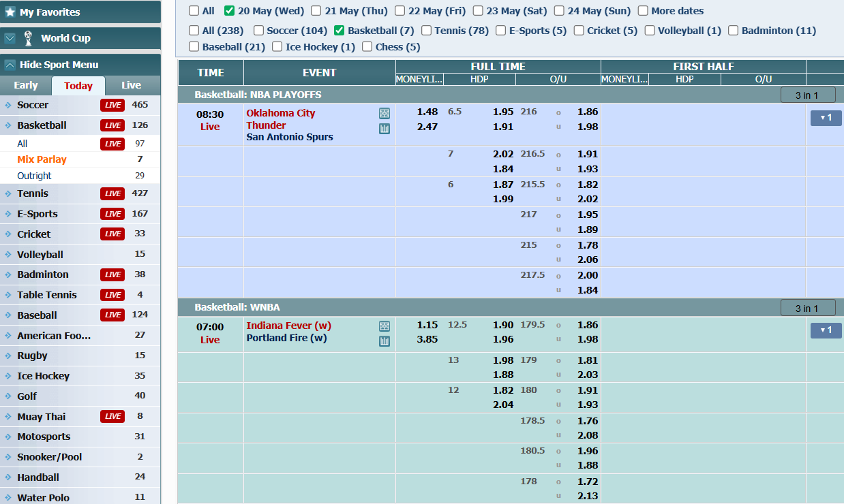Check the 23 May (Sat) checkbox

(x=478, y=11)
